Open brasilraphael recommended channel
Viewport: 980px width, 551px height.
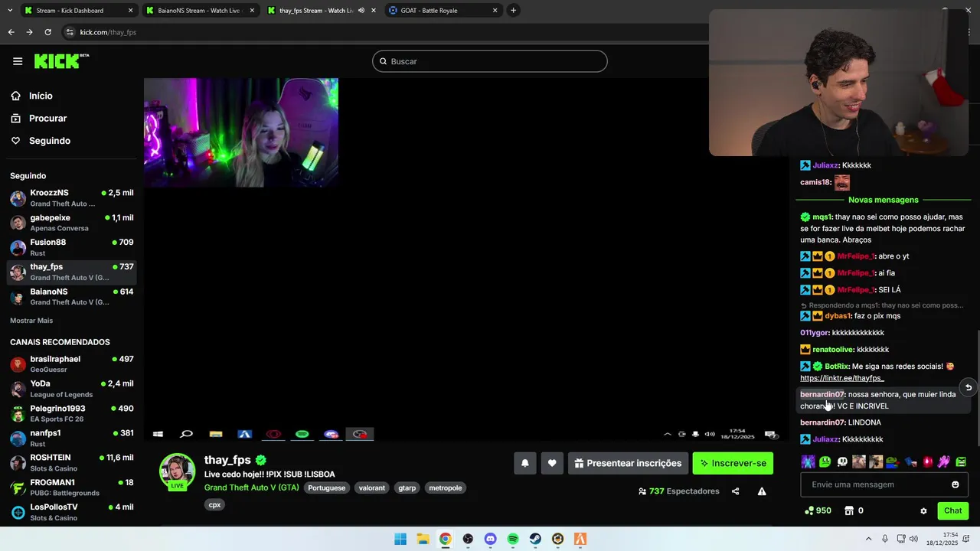pos(72,364)
